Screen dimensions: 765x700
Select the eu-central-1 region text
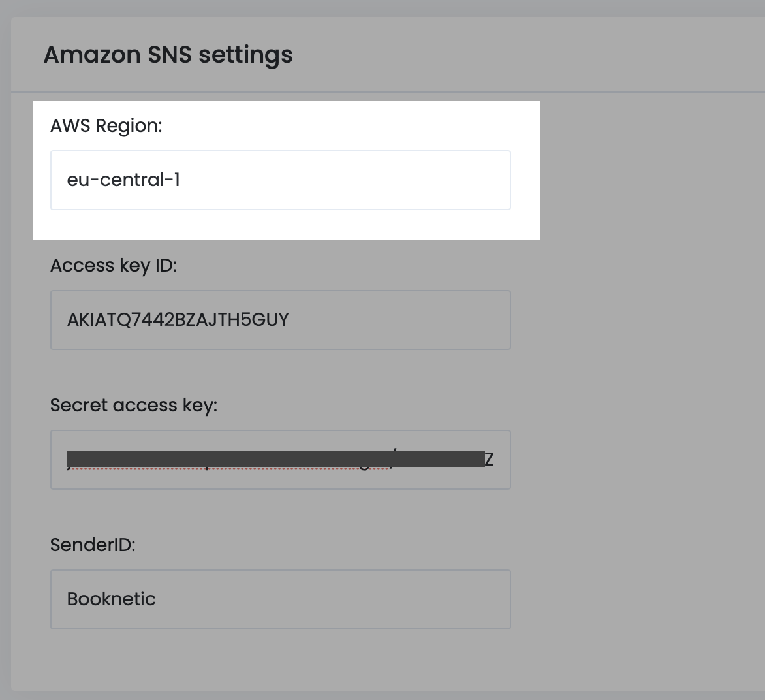point(124,180)
